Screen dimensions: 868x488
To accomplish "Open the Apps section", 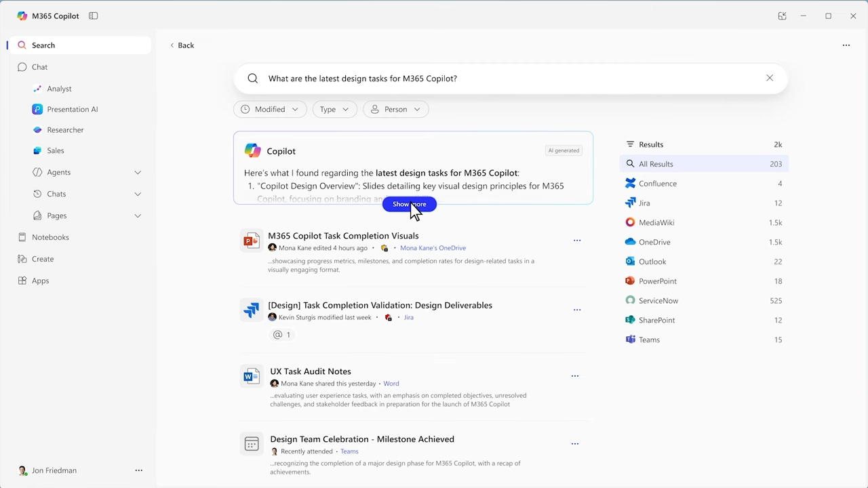I will pos(40,280).
